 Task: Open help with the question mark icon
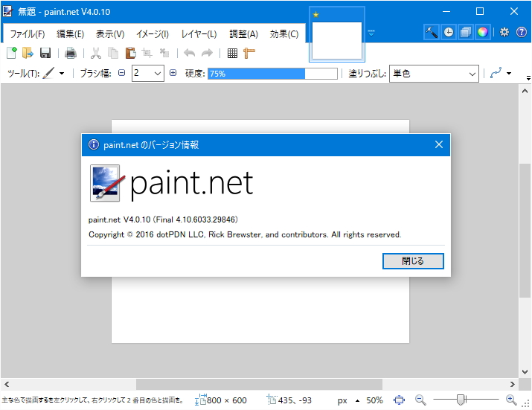[x=522, y=32]
